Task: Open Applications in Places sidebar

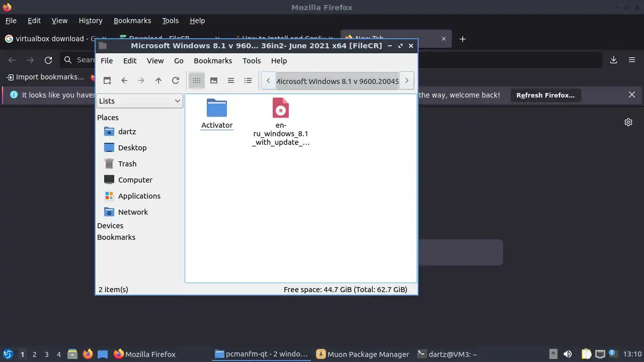Action: click(x=139, y=196)
